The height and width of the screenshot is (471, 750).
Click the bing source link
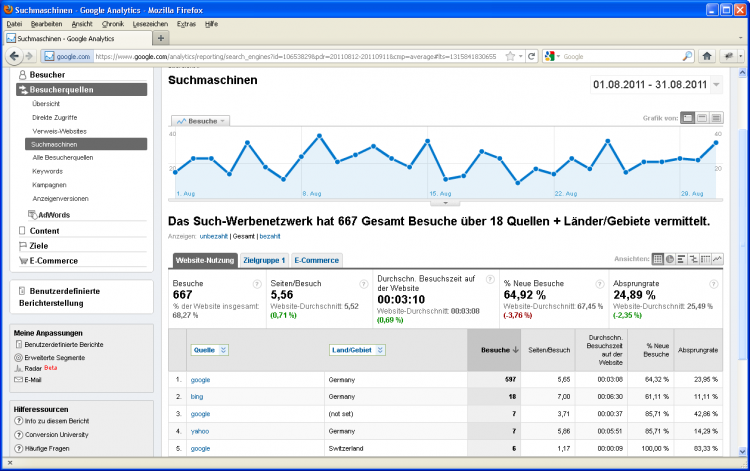point(197,396)
